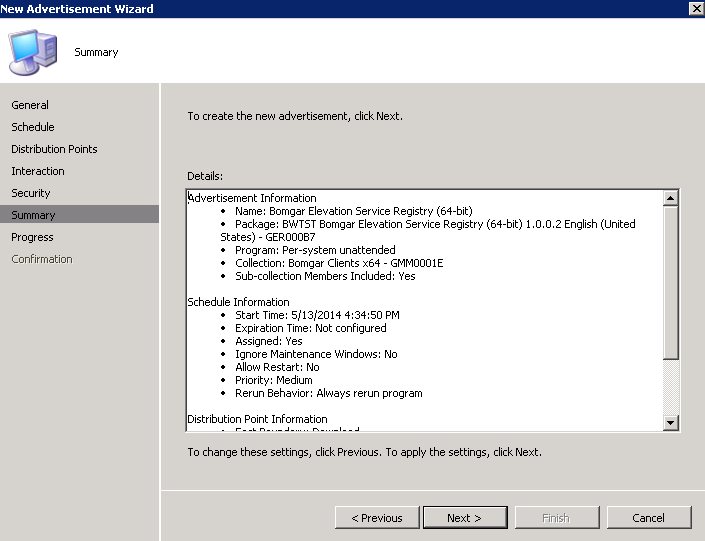The height and width of the screenshot is (541, 705).
Task: Click 'Collection: Bomgar Clients x64' line
Action: (x=339, y=263)
